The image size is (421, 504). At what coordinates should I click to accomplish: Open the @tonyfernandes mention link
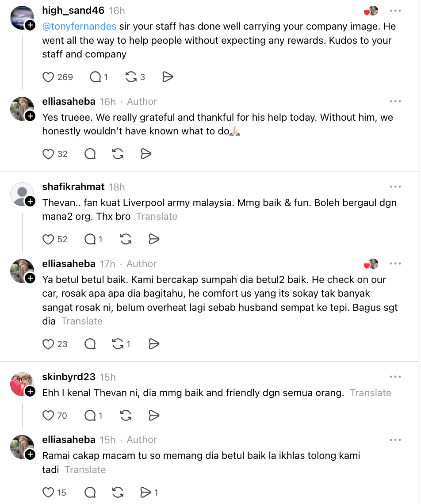click(79, 27)
